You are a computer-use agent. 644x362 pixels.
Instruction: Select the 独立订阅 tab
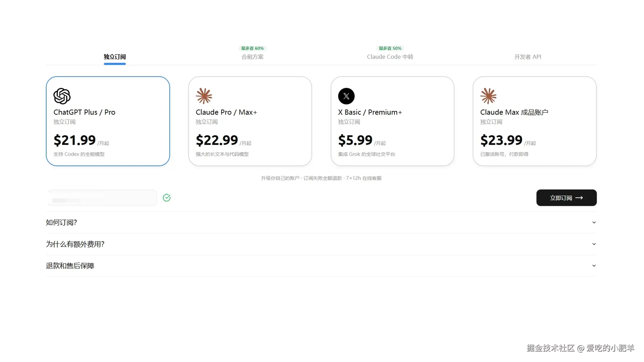[x=115, y=57]
